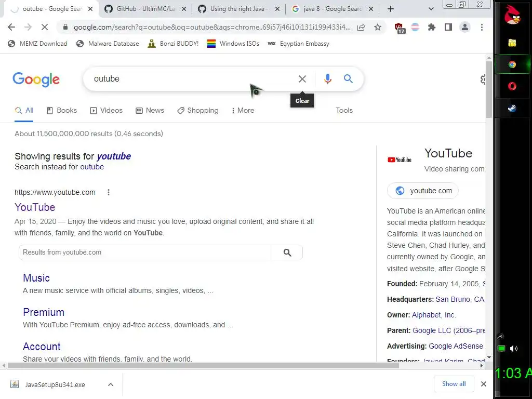The width and height of the screenshot is (532, 399).
Task: Open Bonzi BUDDY! bookmark
Action: coord(173,44)
